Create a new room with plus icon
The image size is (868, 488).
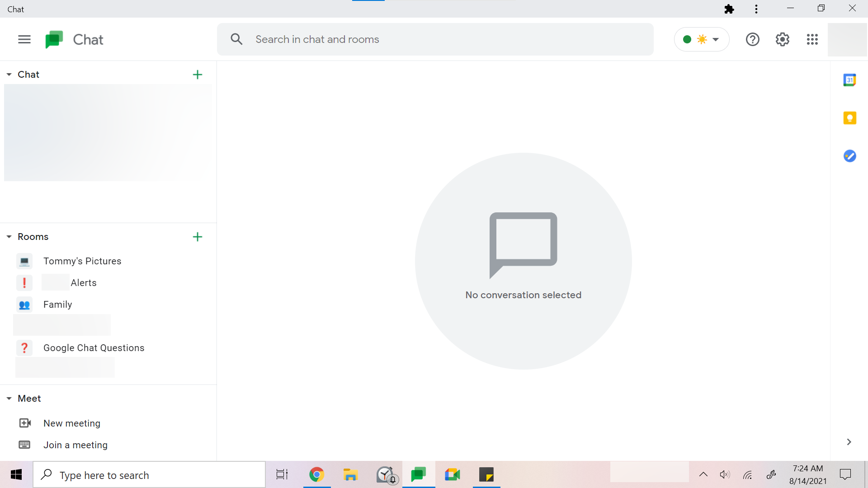coord(198,237)
